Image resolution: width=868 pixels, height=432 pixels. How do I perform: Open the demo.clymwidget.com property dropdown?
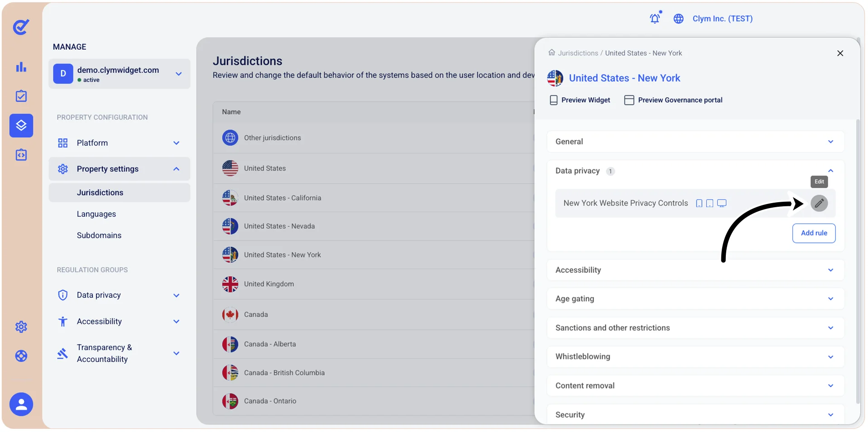coord(120,74)
